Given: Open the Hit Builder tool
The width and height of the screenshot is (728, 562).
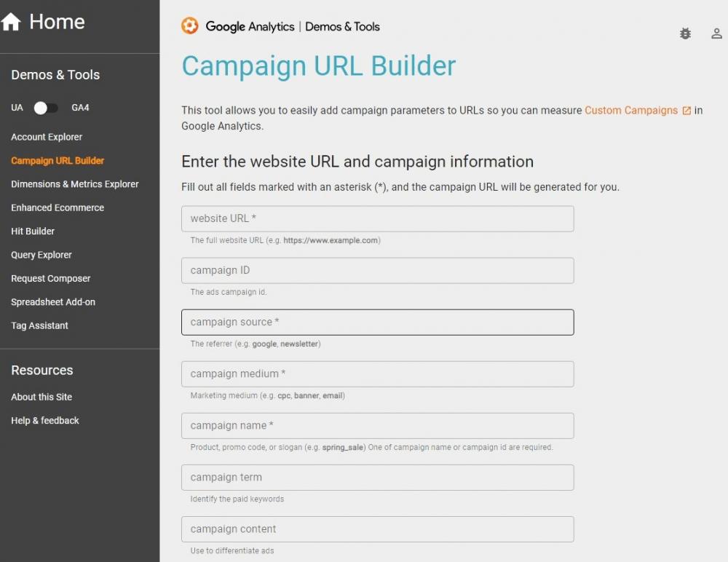Looking at the screenshot, I should 33,231.
